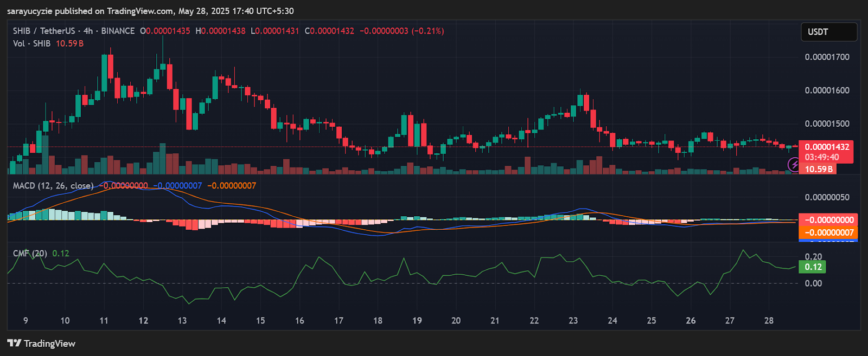Click the 0.00000050 MACD axis label
Screen dimensions: 868x356
(827, 197)
